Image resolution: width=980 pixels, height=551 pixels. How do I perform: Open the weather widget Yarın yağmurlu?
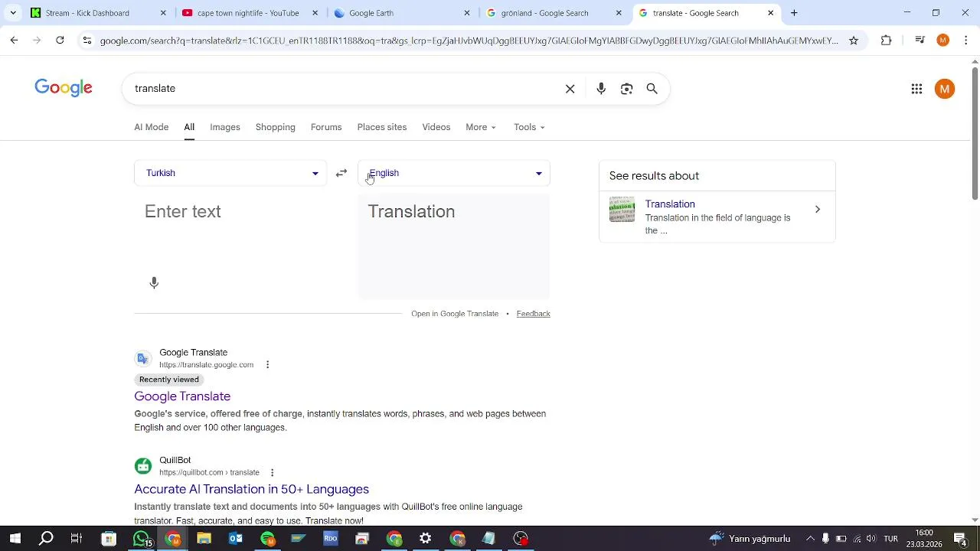point(750,539)
